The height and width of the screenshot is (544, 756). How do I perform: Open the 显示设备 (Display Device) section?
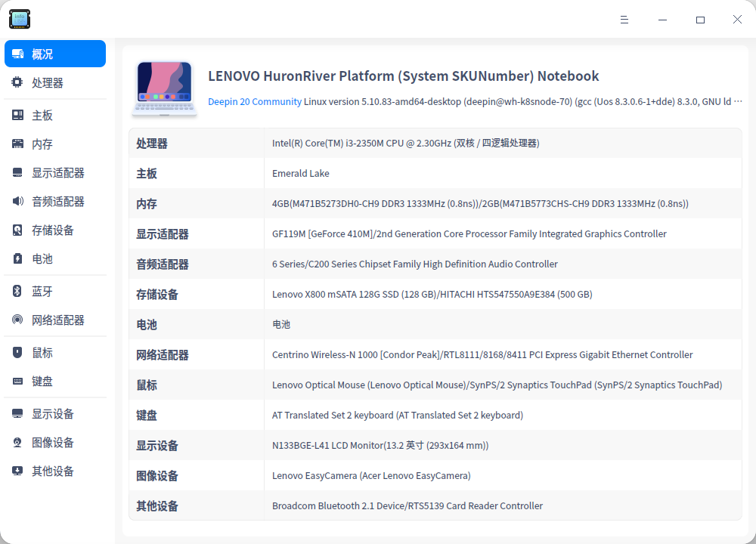(x=53, y=413)
